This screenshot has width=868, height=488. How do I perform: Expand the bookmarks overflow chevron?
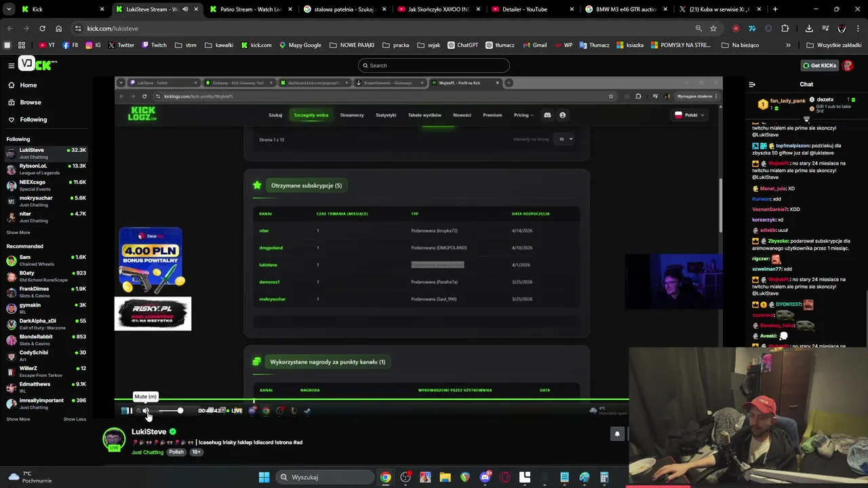click(x=788, y=45)
